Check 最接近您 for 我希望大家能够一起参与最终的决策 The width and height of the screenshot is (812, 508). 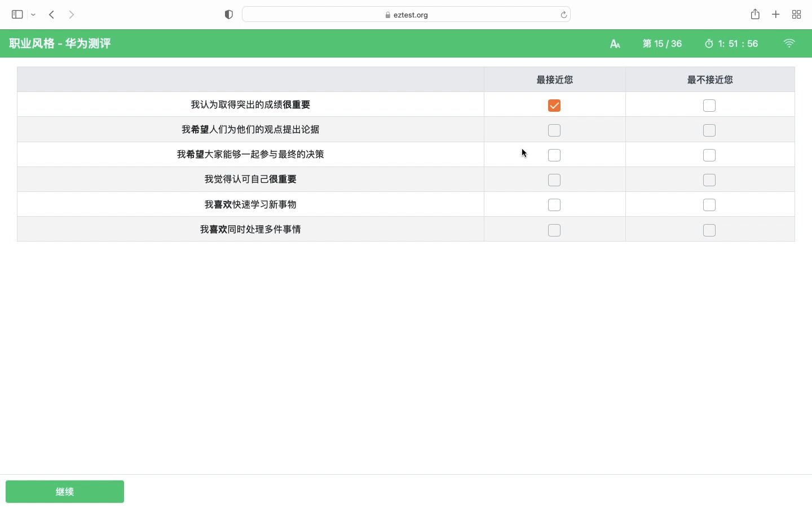pos(554,155)
